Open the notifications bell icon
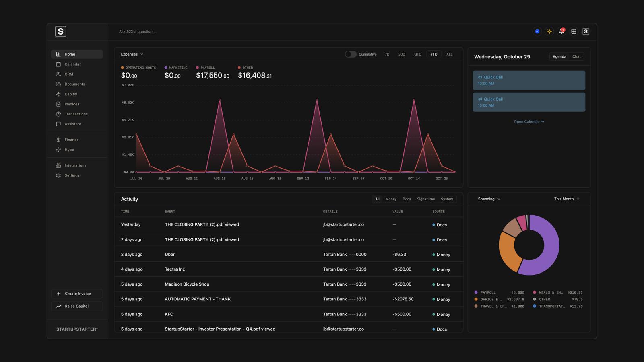644x362 pixels. point(561,31)
